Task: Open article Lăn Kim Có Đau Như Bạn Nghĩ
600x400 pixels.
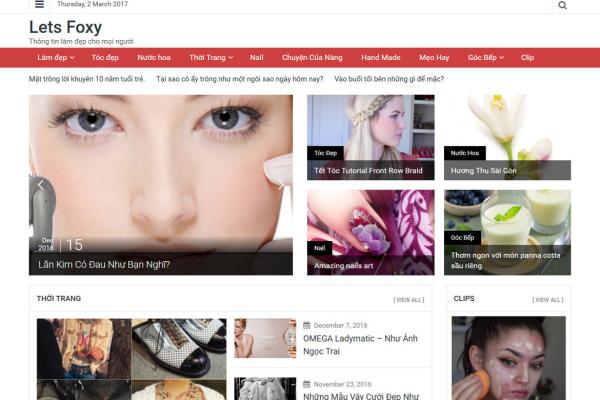Action: coord(104,265)
